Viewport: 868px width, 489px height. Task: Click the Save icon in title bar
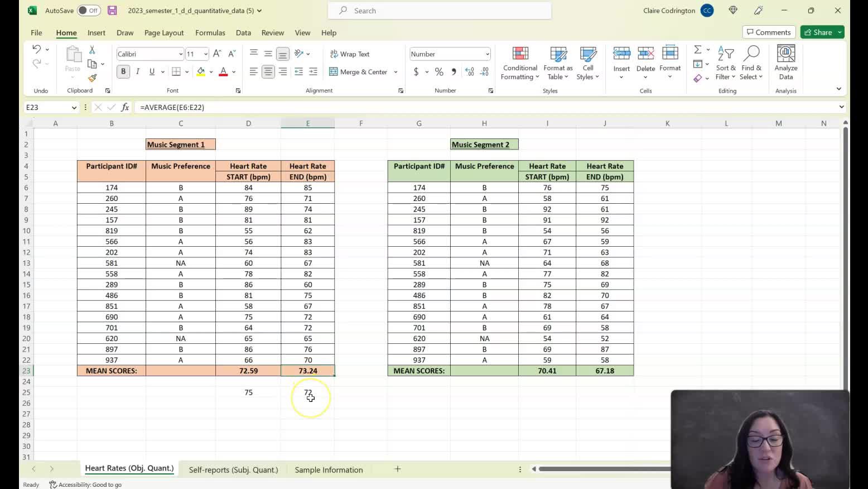(112, 10)
